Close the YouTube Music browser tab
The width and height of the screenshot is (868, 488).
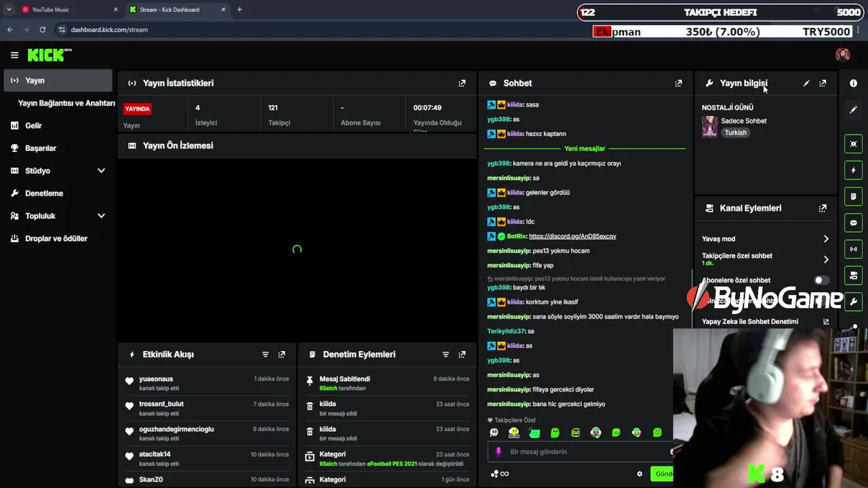coord(115,9)
